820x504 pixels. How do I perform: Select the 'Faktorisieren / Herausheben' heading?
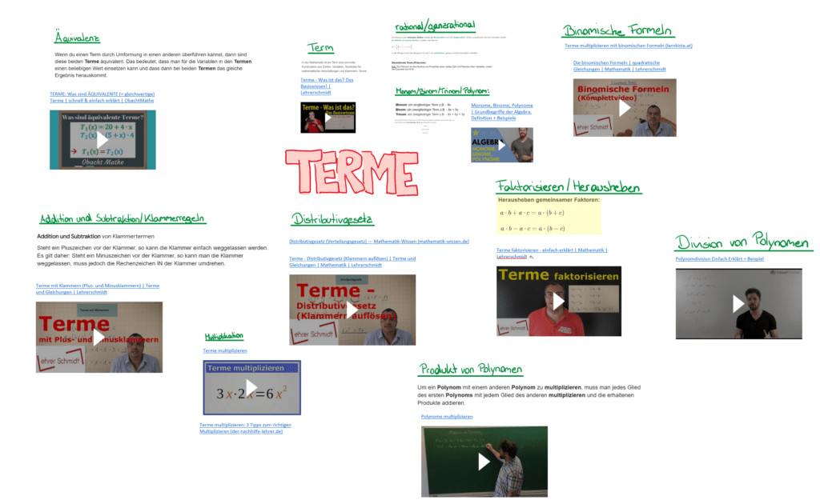(x=569, y=186)
